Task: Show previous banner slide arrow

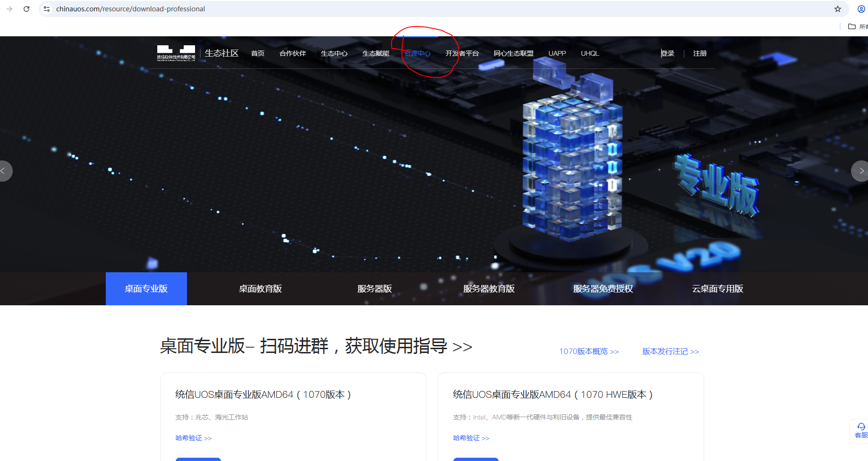Action: pyautogui.click(x=4, y=171)
